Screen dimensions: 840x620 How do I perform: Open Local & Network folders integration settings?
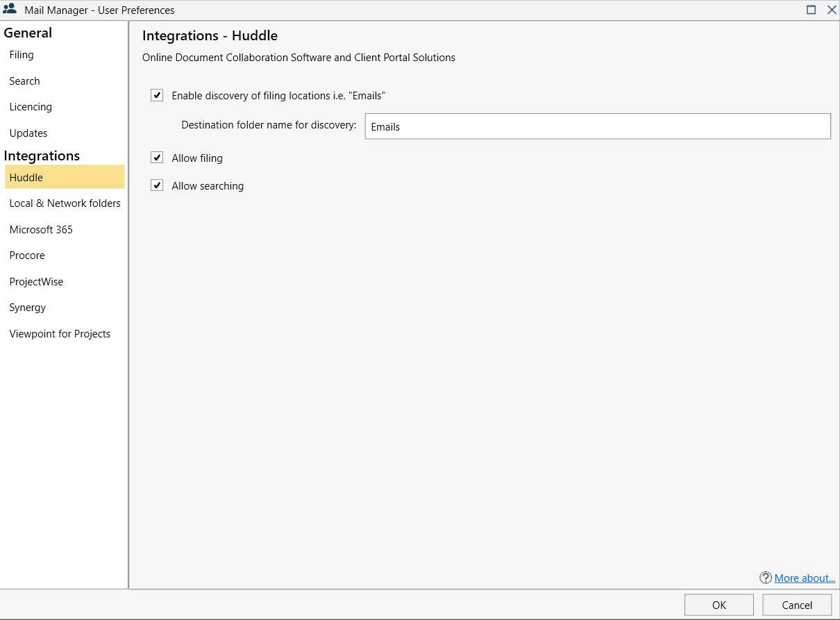65,203
